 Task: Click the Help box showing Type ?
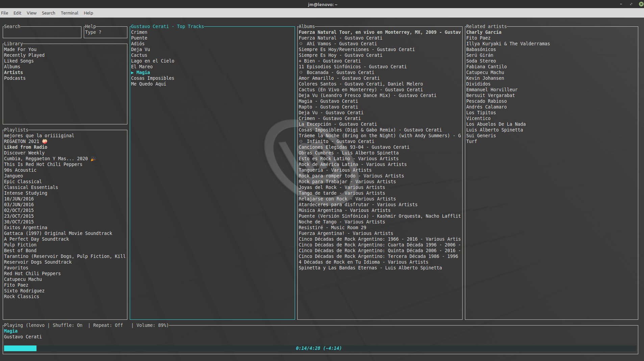point(105,32)
